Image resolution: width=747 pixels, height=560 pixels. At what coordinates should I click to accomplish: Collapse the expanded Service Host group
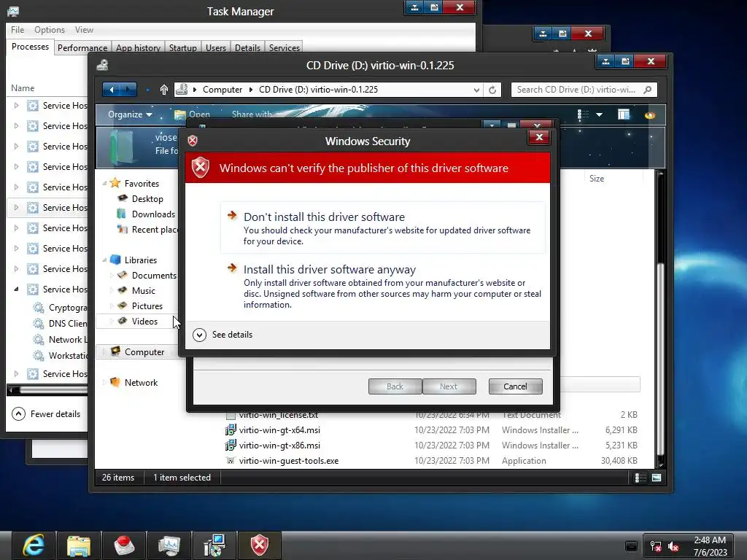[x=16, y=289]
